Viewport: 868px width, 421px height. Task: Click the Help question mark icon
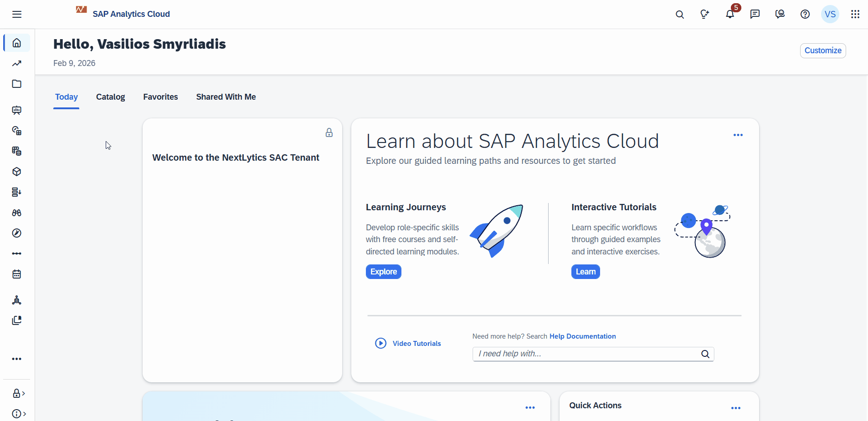(805, 14)
